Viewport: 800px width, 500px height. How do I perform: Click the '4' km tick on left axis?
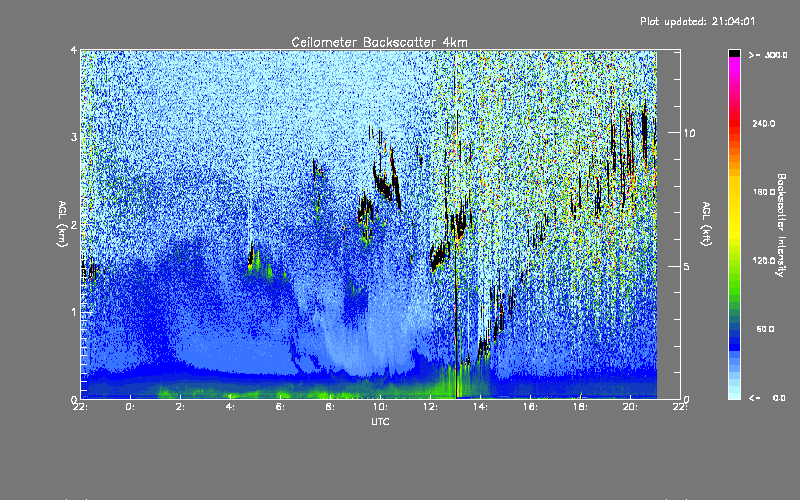(x=73, y=51)
